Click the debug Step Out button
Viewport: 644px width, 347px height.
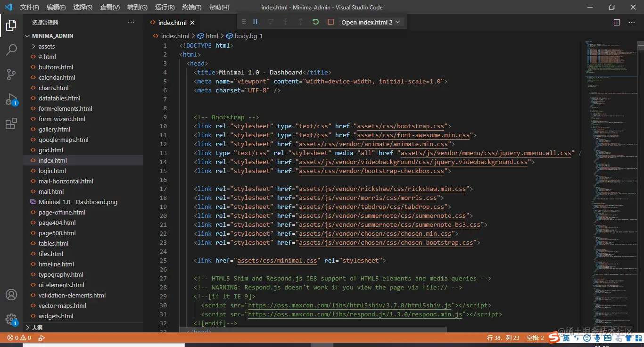point(300,22)
